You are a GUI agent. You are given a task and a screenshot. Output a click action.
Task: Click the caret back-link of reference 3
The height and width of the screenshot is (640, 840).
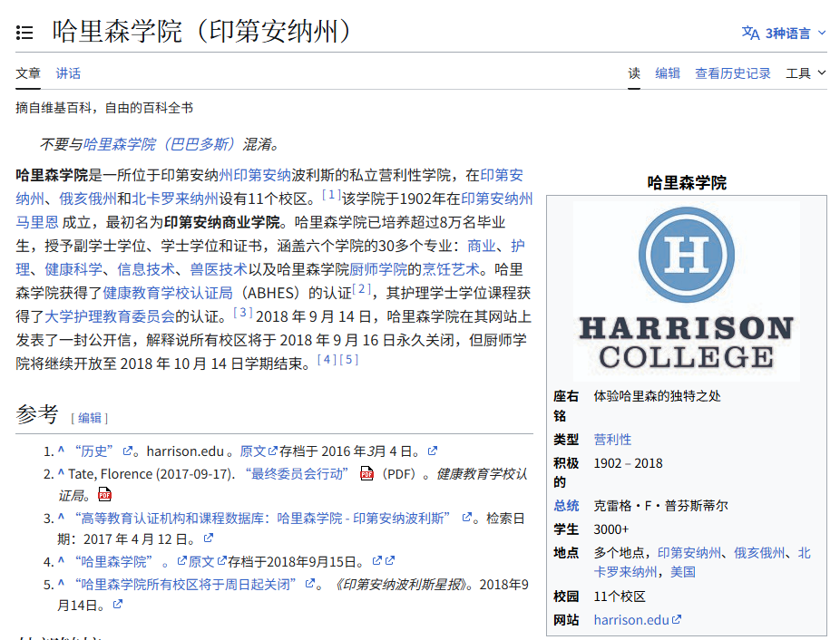(61, 518)
